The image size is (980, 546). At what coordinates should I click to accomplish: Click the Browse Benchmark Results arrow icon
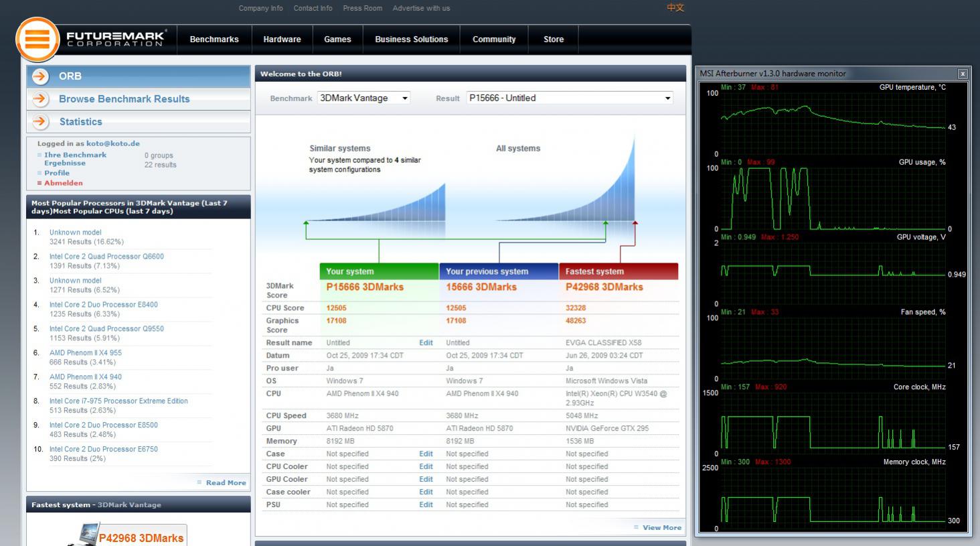pyautogui.click(x=40, y=99)
